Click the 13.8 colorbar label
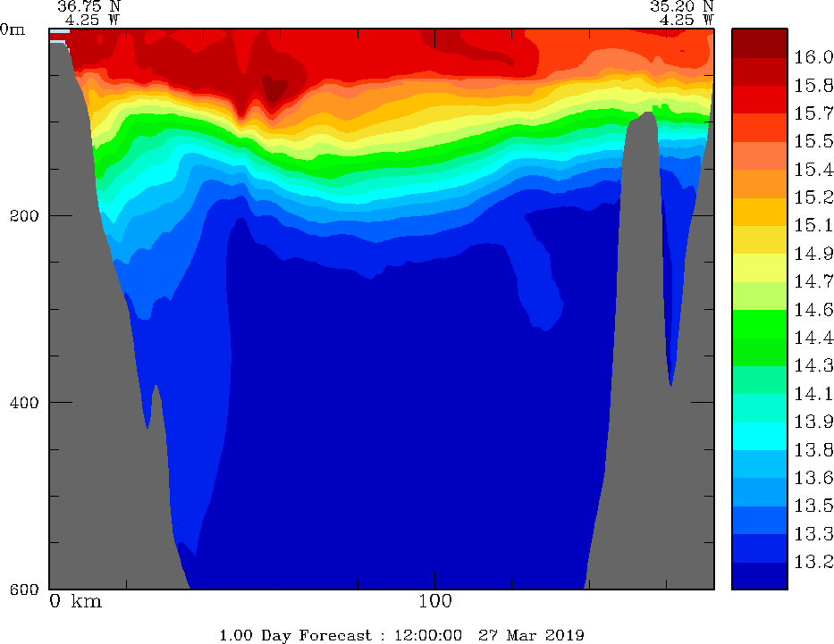834x644 pixels. pos(813,449)
